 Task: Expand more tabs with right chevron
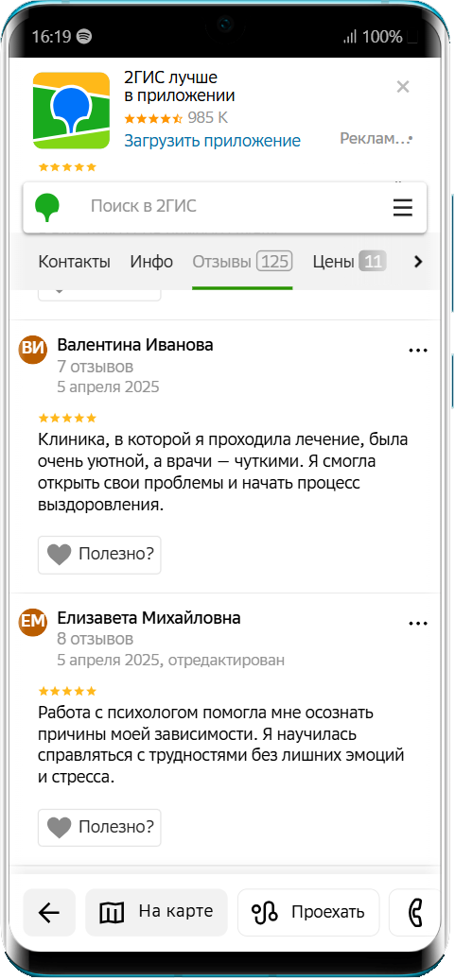(x=419, y=262)
